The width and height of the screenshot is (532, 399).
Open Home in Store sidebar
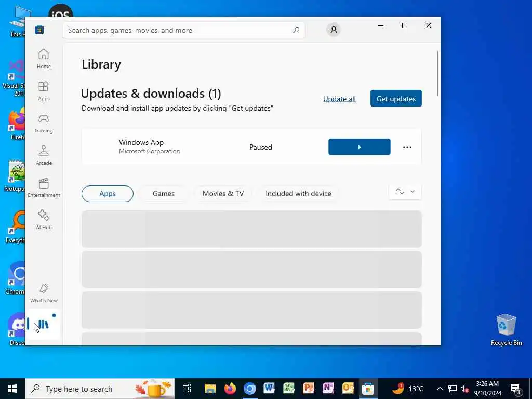pyautogui.click(x=44, y=59)
